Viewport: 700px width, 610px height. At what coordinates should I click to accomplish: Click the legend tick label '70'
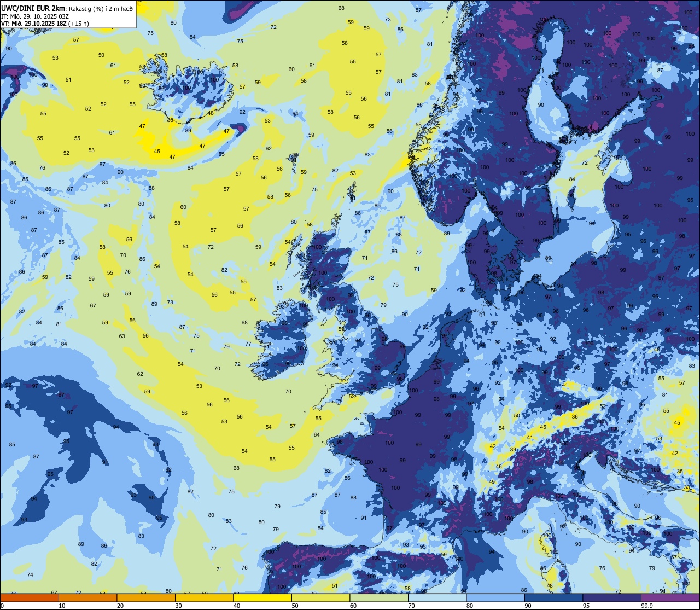[411, 606]
